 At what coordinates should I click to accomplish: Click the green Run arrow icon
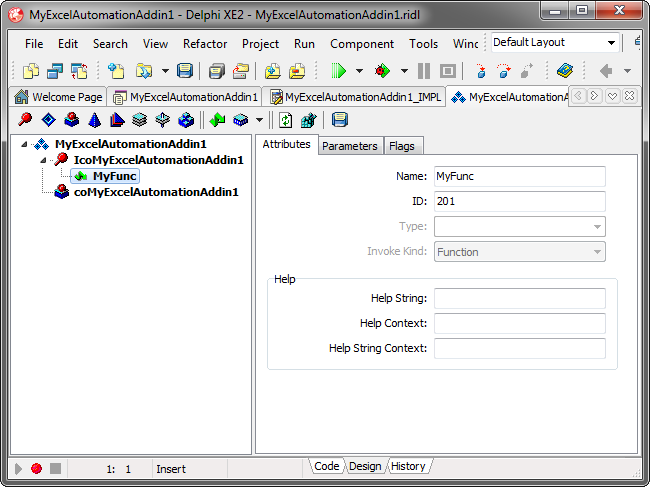click(339, 71)
